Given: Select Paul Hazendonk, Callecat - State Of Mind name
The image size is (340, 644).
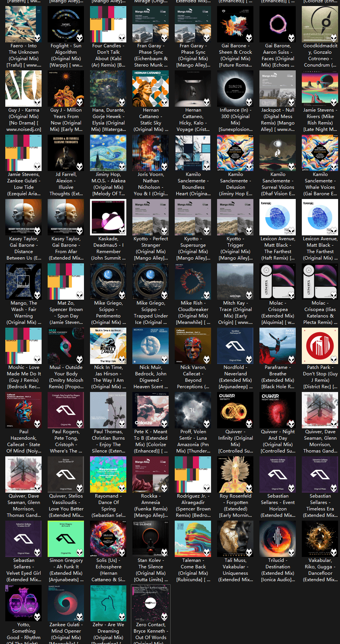Looking at the screenshot, I should [23, 441].
